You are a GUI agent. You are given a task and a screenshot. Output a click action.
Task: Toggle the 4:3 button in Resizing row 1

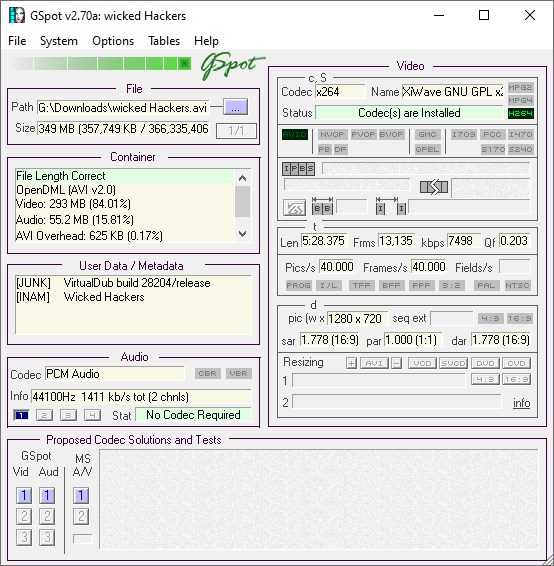(x=485, y=379)
